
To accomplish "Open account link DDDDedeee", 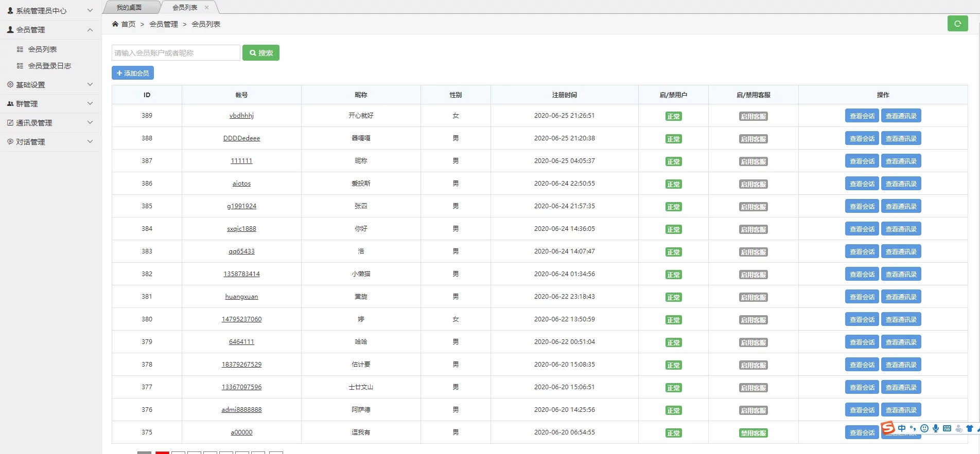I will (x=241, y=138).
